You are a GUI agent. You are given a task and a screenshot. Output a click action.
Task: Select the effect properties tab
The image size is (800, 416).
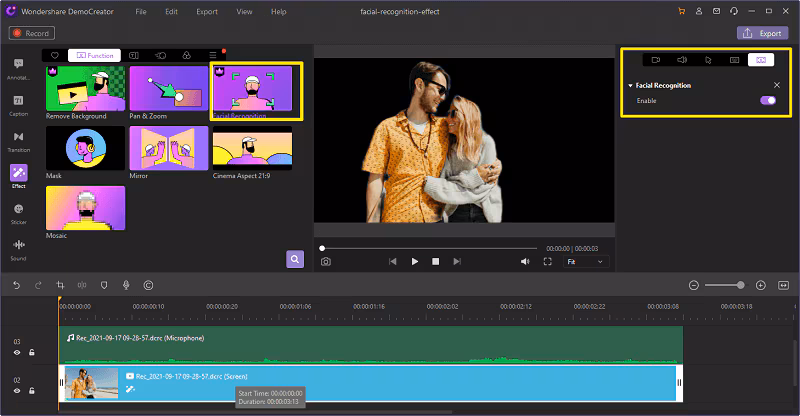[x=761, y=60]
